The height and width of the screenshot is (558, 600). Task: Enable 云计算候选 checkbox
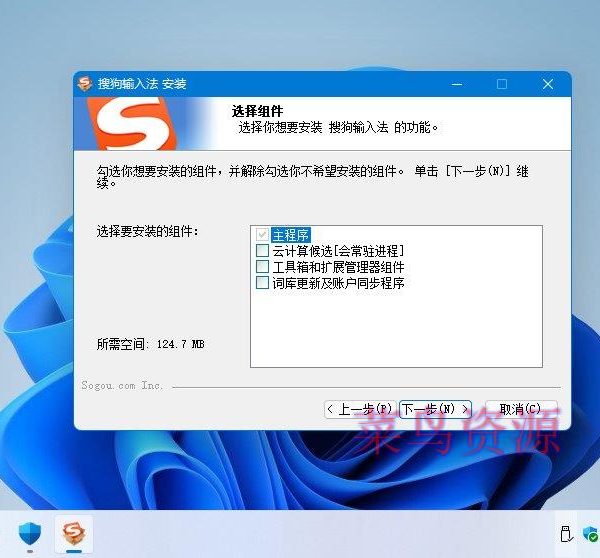coord(263,251)
